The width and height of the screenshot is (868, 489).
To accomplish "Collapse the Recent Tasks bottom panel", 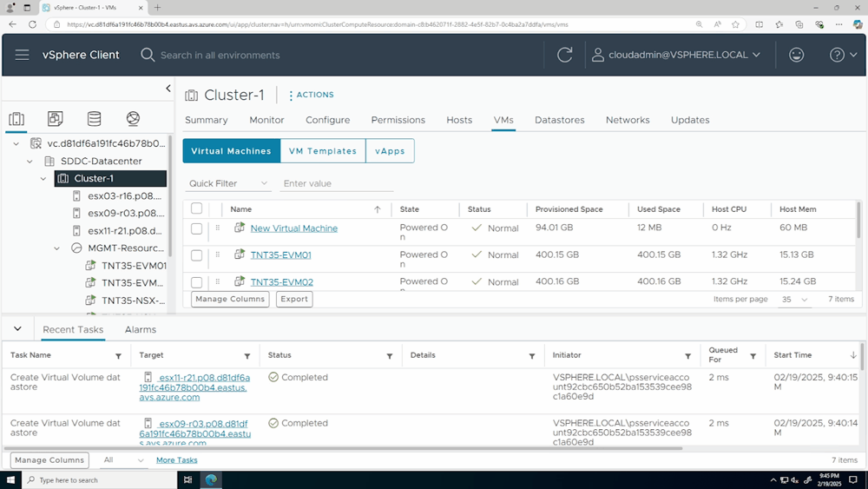I will [17, 328].
